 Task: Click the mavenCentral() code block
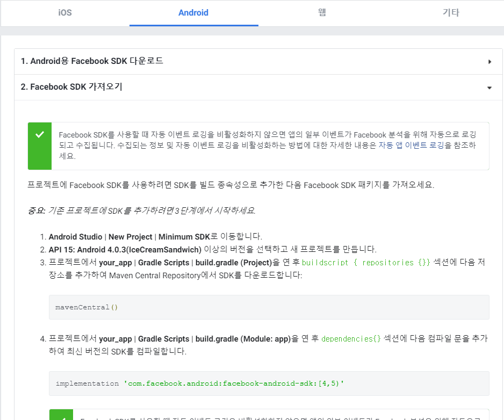pos(269,307)
